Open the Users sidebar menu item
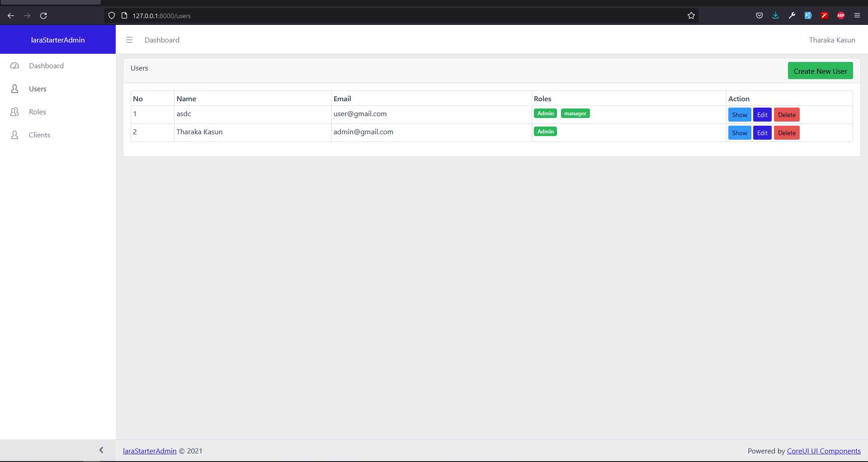Image resolution: width=868 pixels, height=462 pixels. [x=58, y=89]
